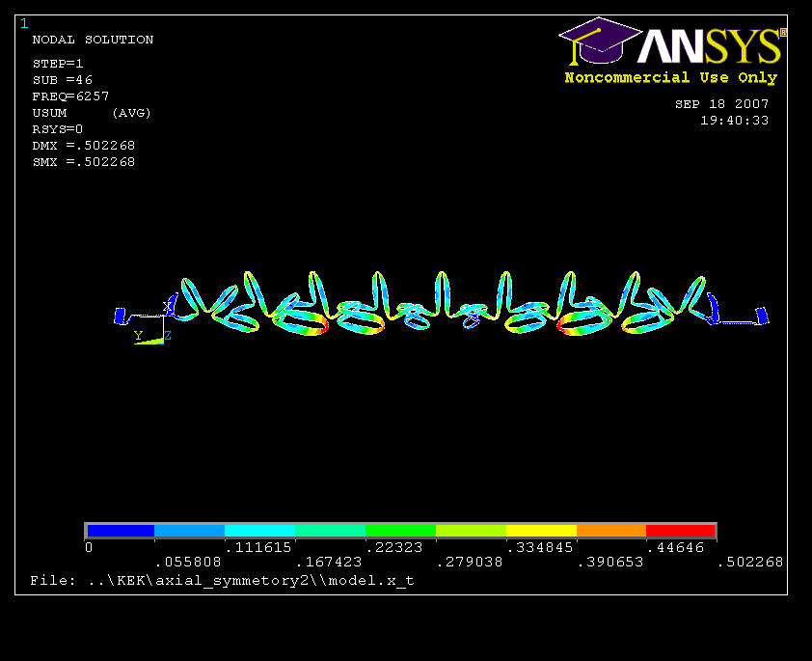Click the XYZ coordinate triad
Viewport: 812px width, 661px height.
pyautogui.click(x=152, y=324)
